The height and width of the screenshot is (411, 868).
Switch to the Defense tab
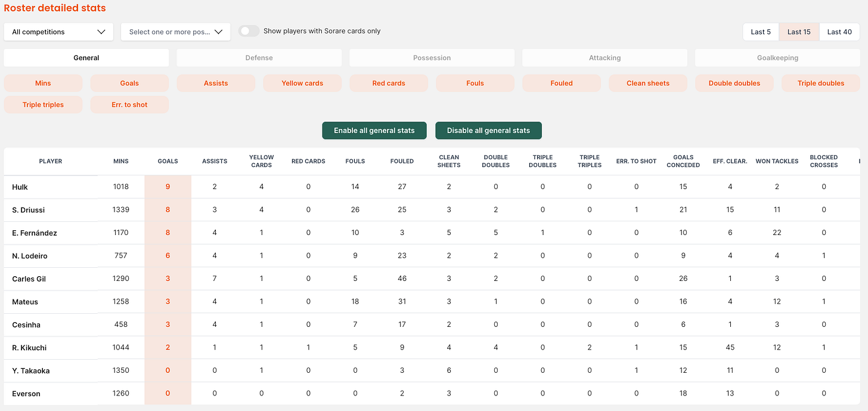[x=259, y=58]
